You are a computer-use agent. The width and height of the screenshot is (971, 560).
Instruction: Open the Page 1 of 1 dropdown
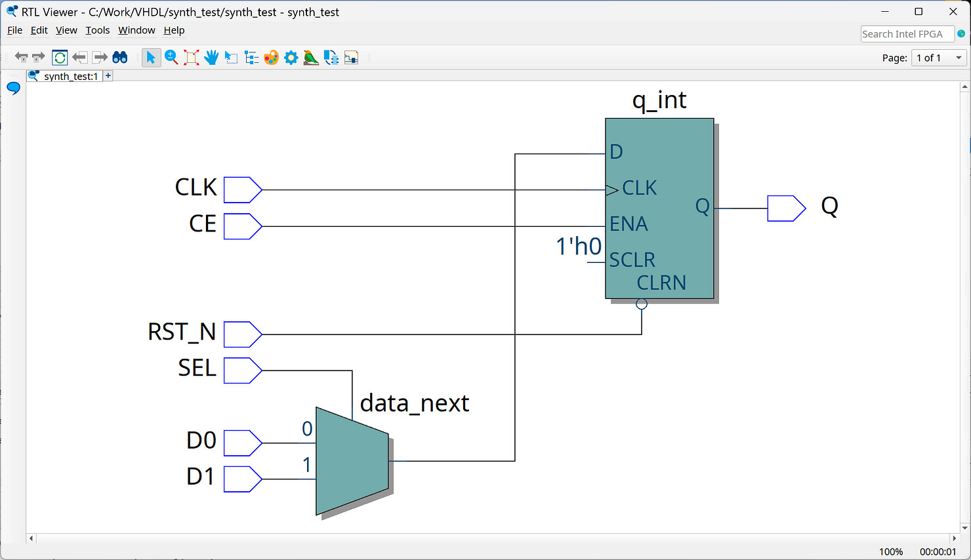pos(940,58)
